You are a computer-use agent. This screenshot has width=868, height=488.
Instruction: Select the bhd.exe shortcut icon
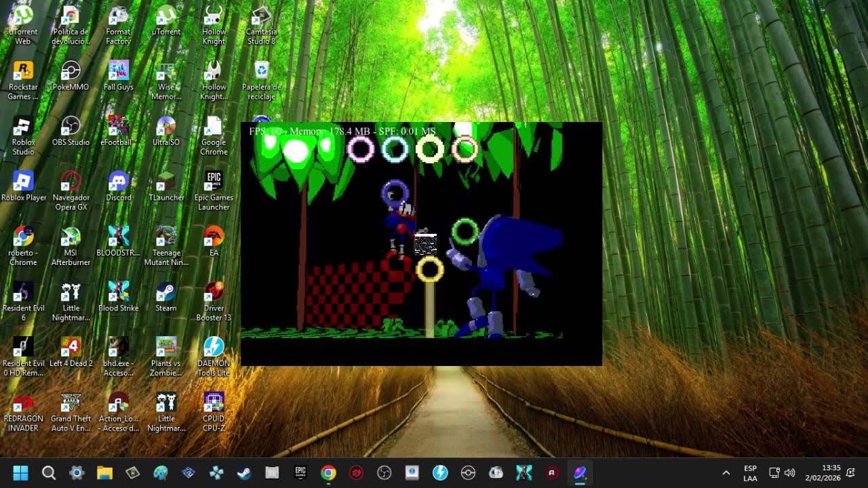pyautogui.click(x=119, y=357)
